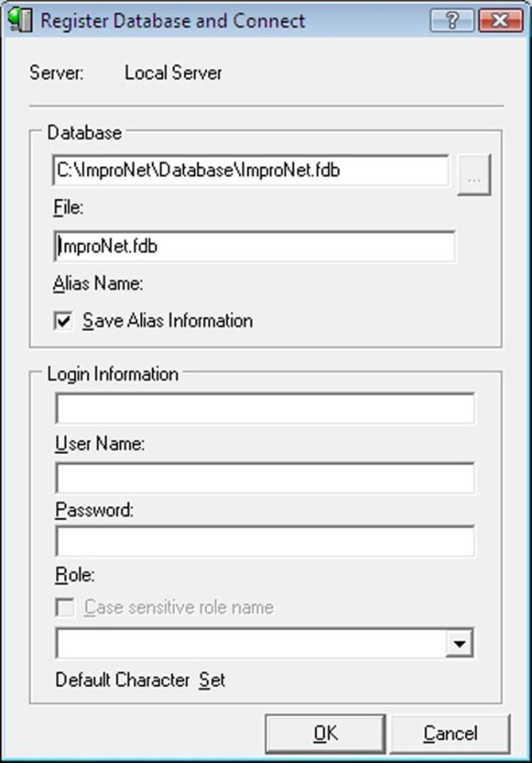Click the green server icon in title bar
This screenshot has height=763, width=532.
[20, 20]
